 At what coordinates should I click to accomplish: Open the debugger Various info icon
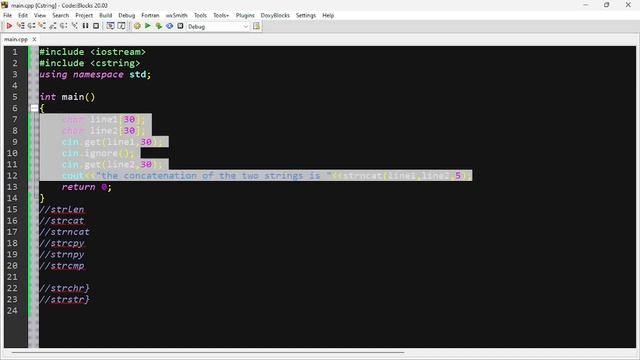coord(121,26)
